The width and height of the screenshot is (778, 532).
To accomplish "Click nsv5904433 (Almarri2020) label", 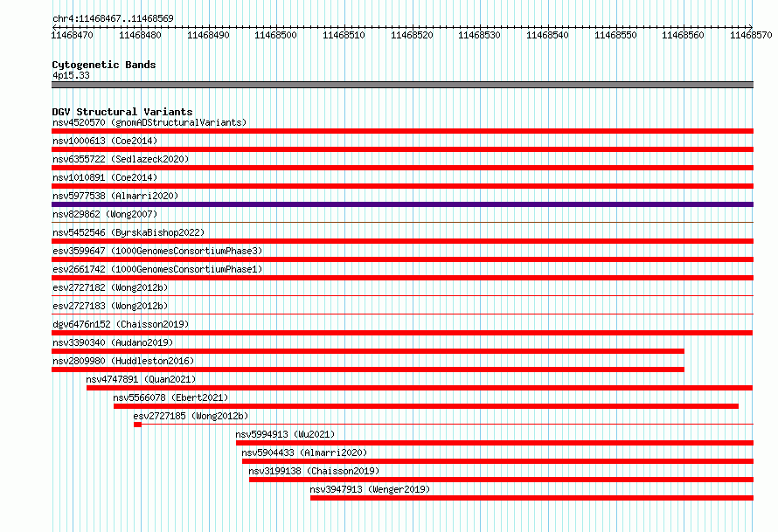I will tap(304, 453).
